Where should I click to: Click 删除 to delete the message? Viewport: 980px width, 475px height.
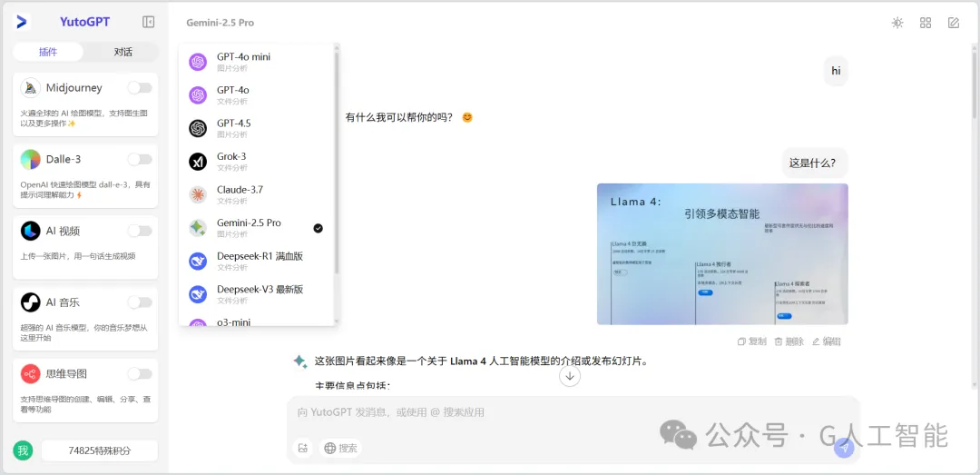tap(789, 341)
